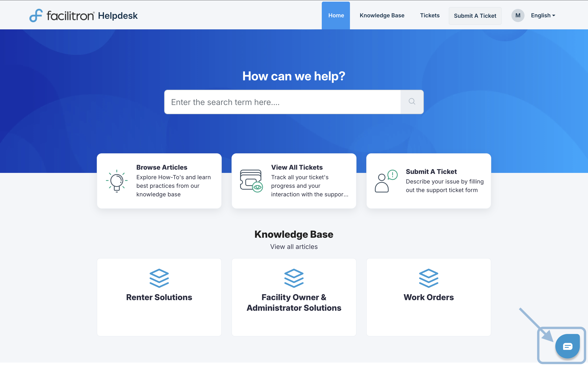Click the lightbulb Browse Articles icon
The image size is (588, 367).
click(x=117, y=181)
